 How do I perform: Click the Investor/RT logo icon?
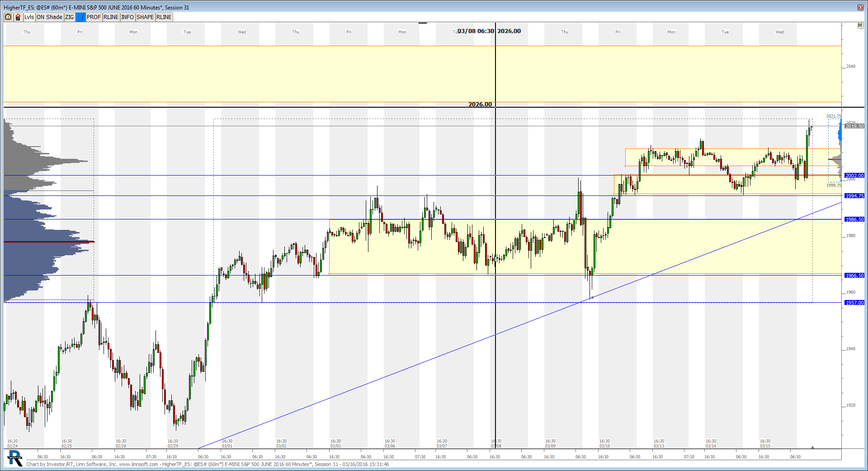coord(15,459)
